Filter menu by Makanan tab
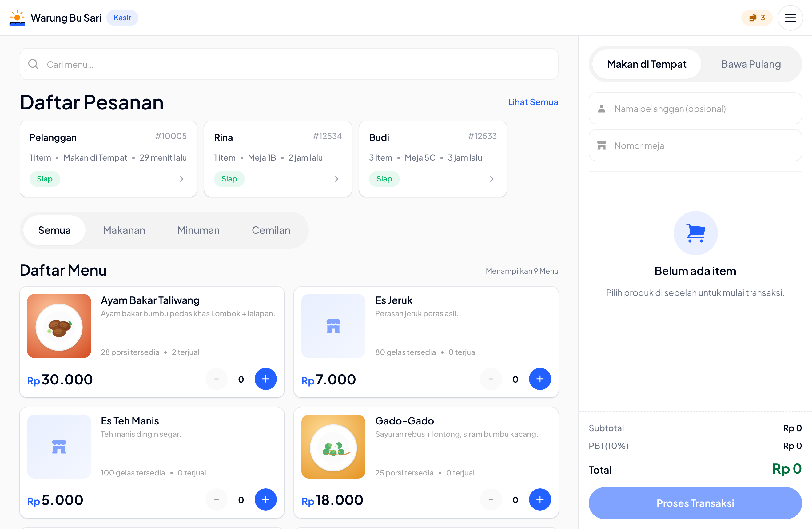Screen dimensions: 812x529 tap(124, 230)
